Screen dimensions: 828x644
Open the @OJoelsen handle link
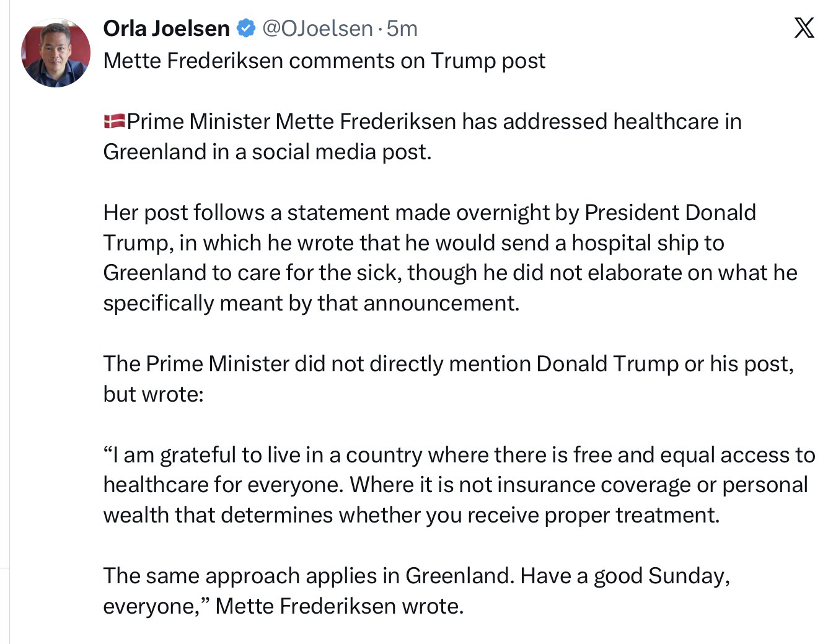318,28
